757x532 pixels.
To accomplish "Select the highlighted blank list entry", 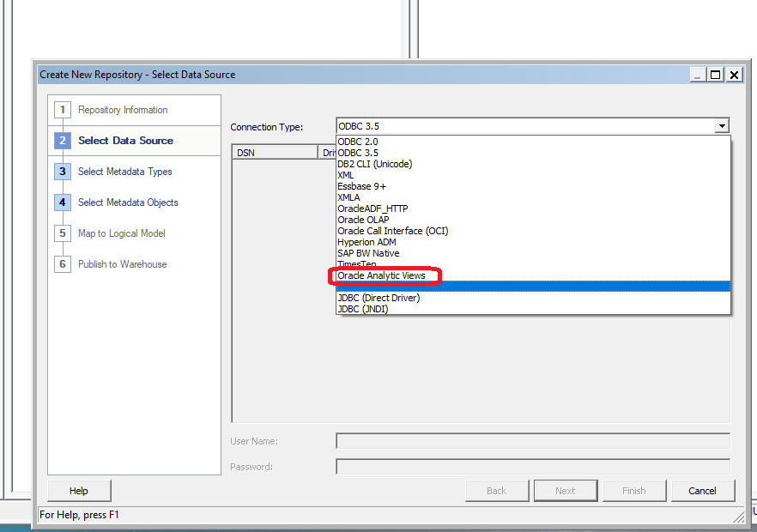I will pos(533,287).
